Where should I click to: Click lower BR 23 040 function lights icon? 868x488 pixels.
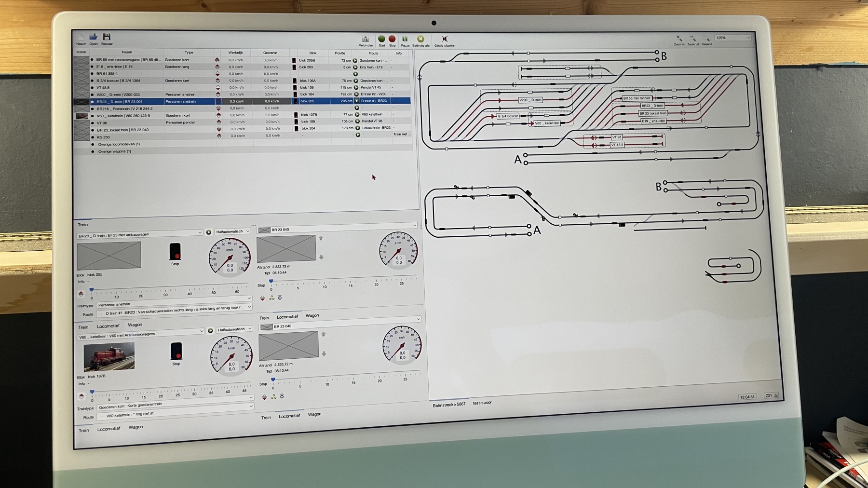coord(274,397)
